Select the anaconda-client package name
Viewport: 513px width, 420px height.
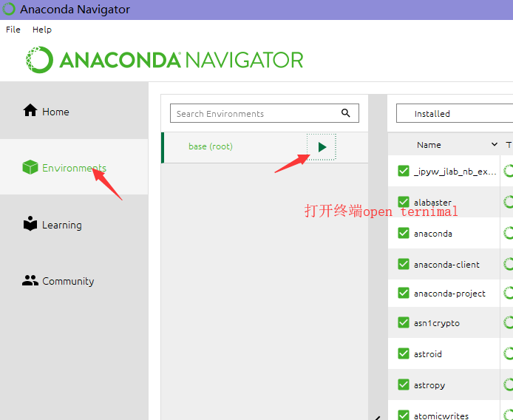point(446,264)
